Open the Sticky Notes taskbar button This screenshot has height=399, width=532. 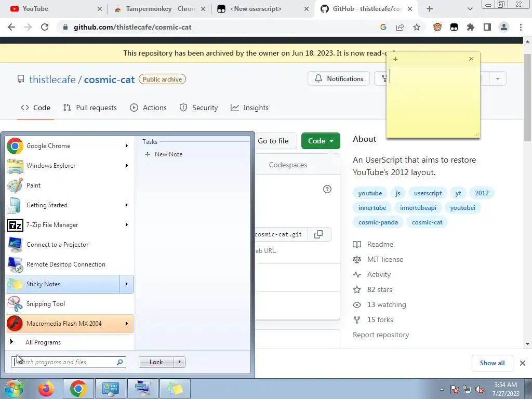click(x=175, y=389)
